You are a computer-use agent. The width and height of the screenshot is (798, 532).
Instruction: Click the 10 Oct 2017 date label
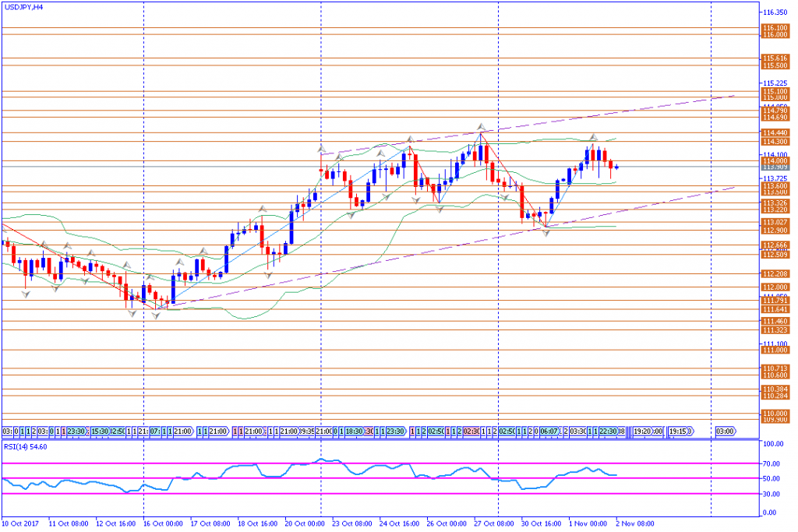(x=19, y=525)
